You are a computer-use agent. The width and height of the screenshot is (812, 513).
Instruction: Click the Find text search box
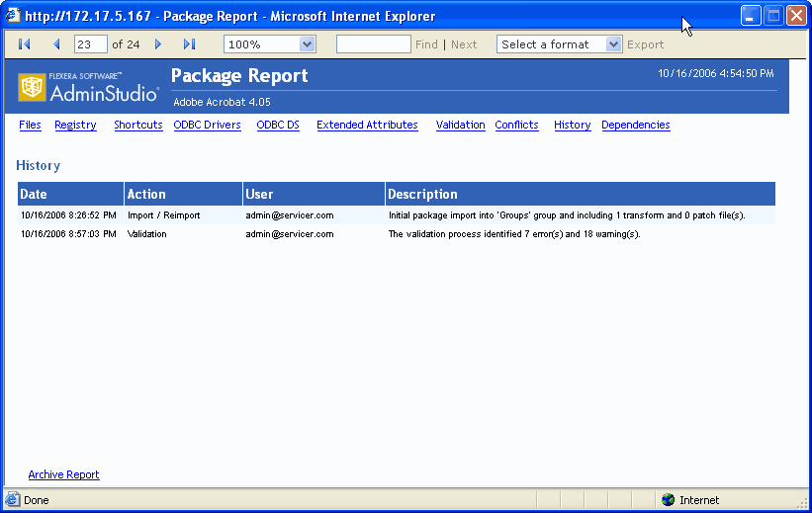(373, 44)
